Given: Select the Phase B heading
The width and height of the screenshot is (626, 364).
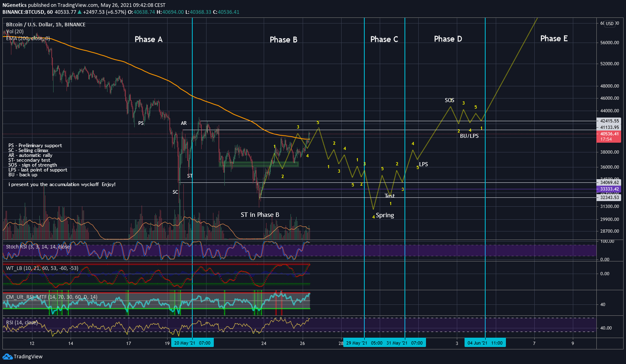Looking at the screenshot, I should pos(284,40).
